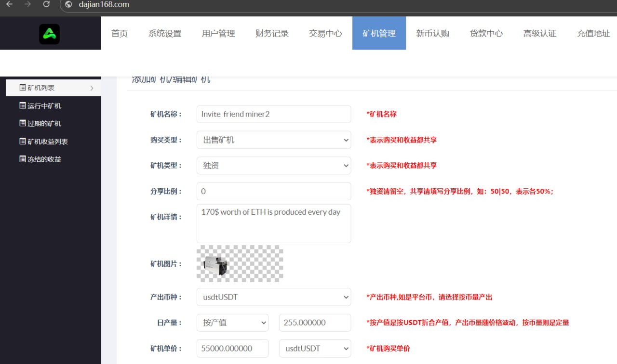This screenshot has height=364, width=617.
Task: Switch to the 交易中心 menu tab
Action: point(325,33)
